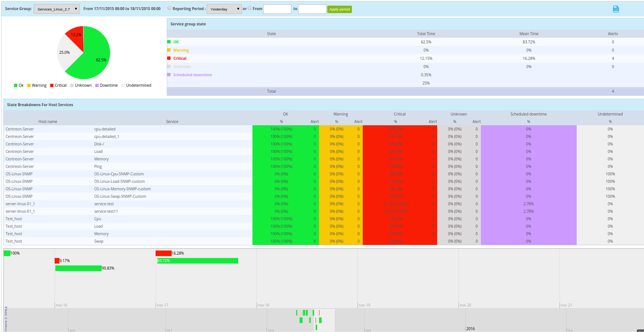Open the Disk-/ service entry
Viewport: 644px width, 332px height.
99,144
